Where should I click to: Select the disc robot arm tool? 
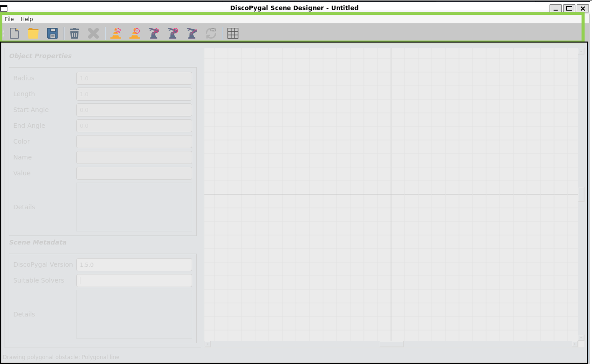pyautogui.click(x=173, y=33)
